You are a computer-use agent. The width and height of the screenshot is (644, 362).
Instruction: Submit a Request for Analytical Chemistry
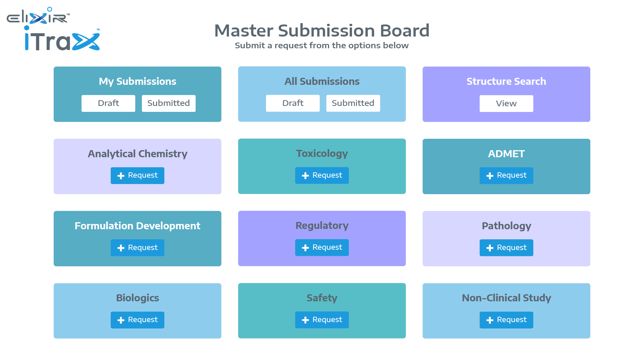coord(137,175)
